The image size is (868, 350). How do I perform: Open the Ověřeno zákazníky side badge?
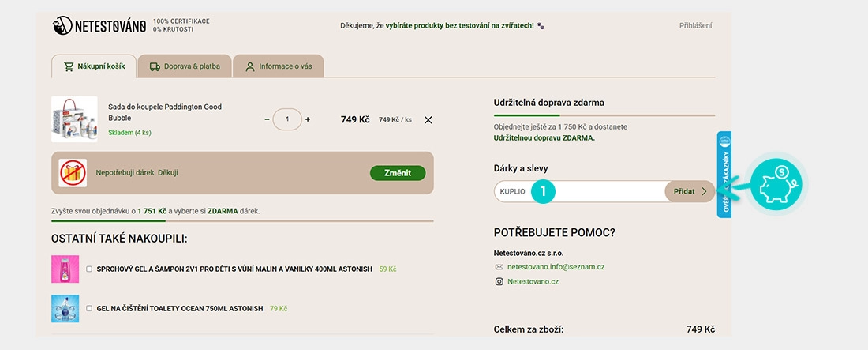click(x=724, y=174)
